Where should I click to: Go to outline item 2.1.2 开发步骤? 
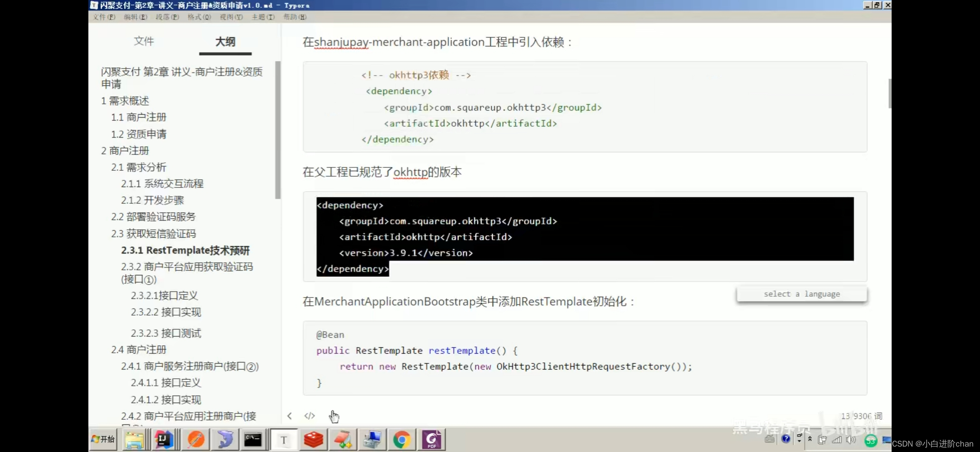152,200
